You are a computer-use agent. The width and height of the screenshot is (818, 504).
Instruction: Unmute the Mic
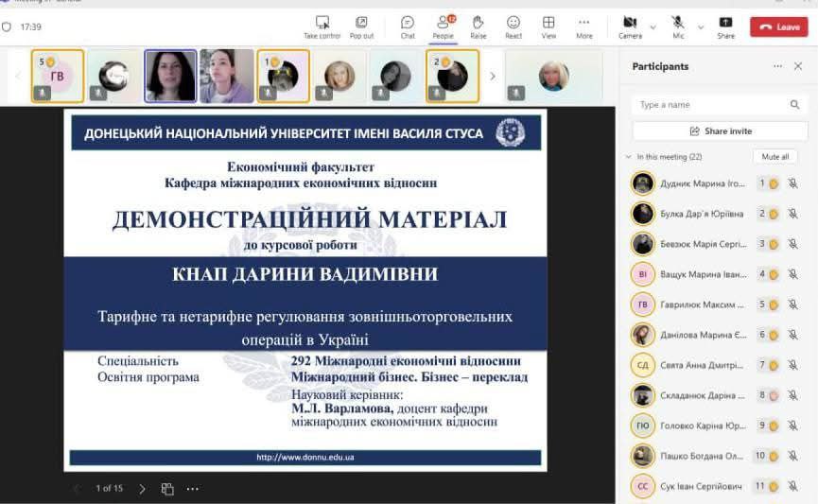678,27
